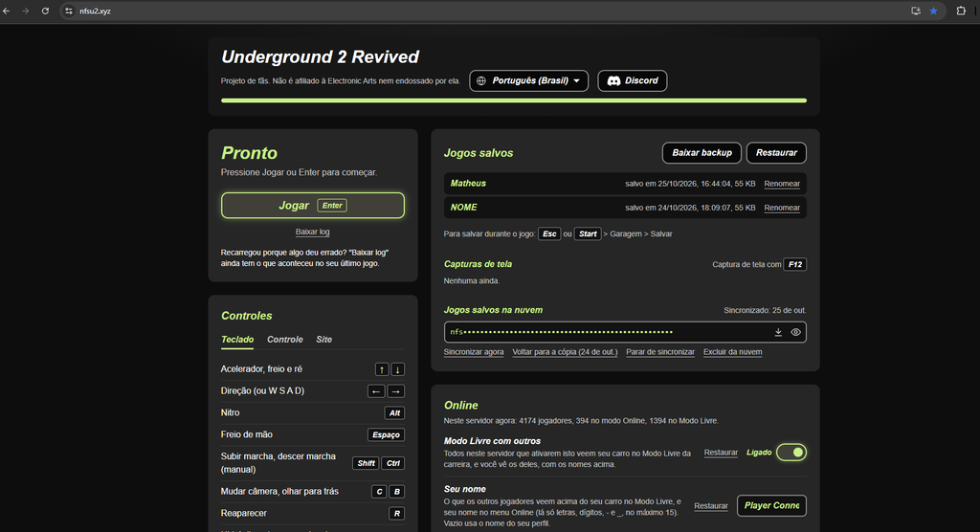Click the download icon in cloud code field
The image size is (980, 532).
click(778, 332)
